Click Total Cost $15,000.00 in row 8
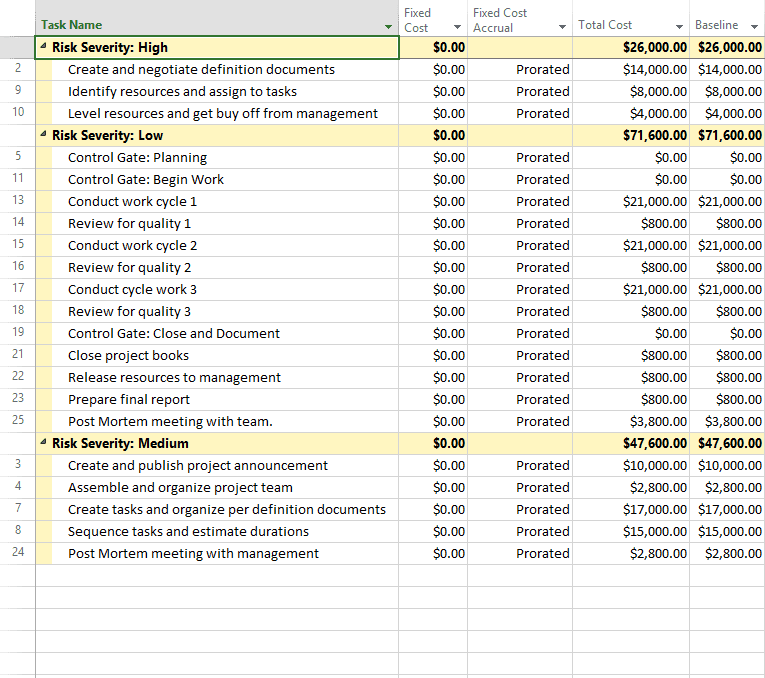Viewport: 765px width, 678px height. click(655, 531)
